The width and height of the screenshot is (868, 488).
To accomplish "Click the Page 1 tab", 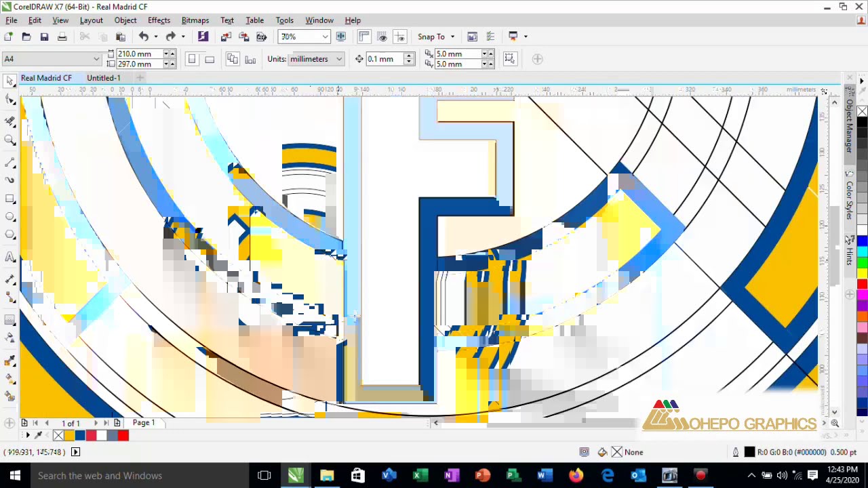I will tap(143, 423).
